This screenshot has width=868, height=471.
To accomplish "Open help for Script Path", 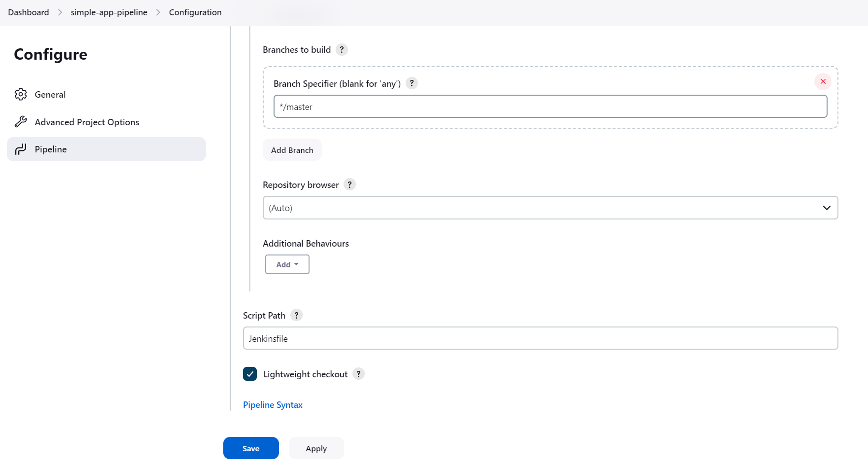I will pyautogui.click(x=296, y=315).
